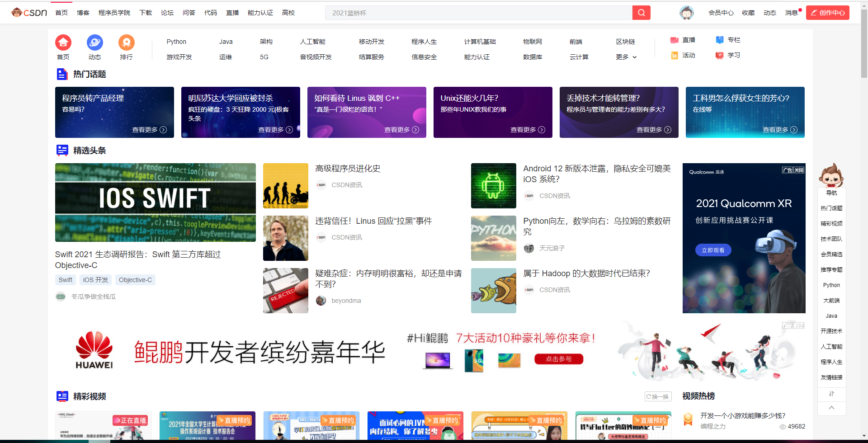Viewport: 868px width, 443px height.
Task: Click the 冬瓜争做全栈瓜 author avatar
Action: pos(61,297)
